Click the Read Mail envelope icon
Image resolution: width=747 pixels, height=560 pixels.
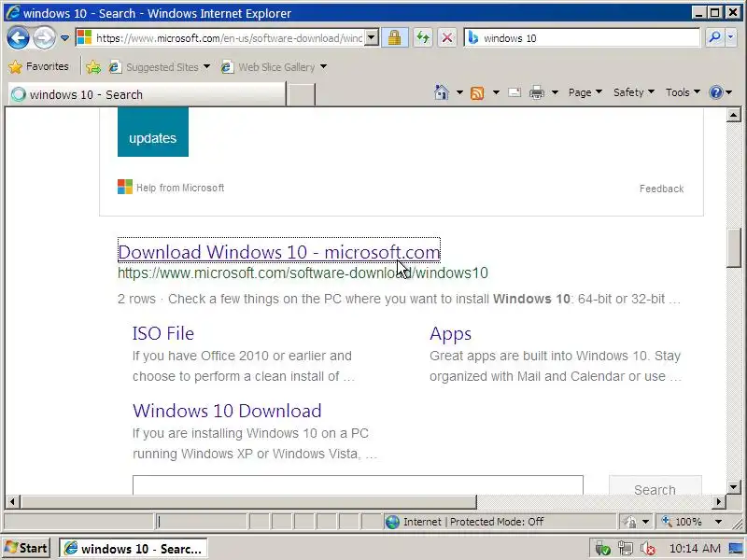coord(514,92)
